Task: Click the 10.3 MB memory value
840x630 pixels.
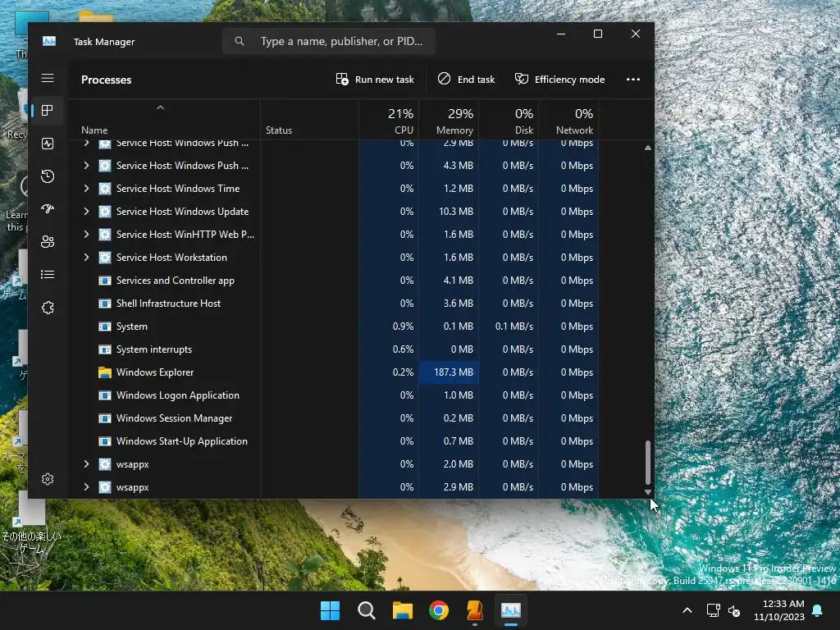Action: tap(456, 212)
